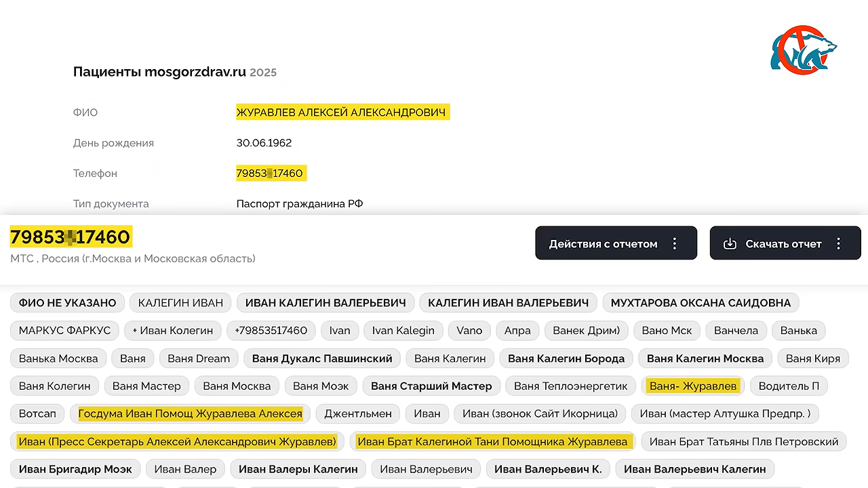Open the Ваня Dream tag

[199, 359]
